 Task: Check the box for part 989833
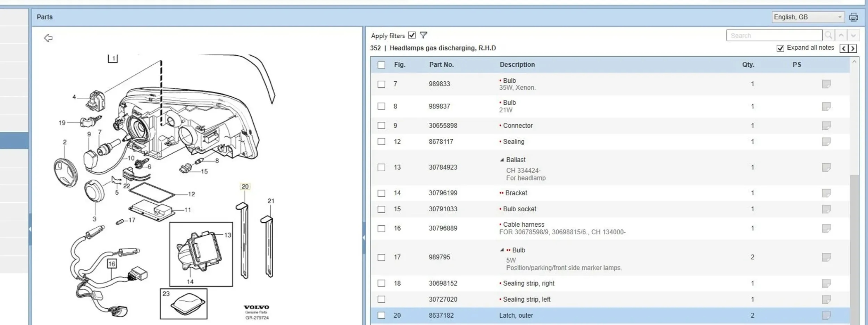tap(381, 84)
